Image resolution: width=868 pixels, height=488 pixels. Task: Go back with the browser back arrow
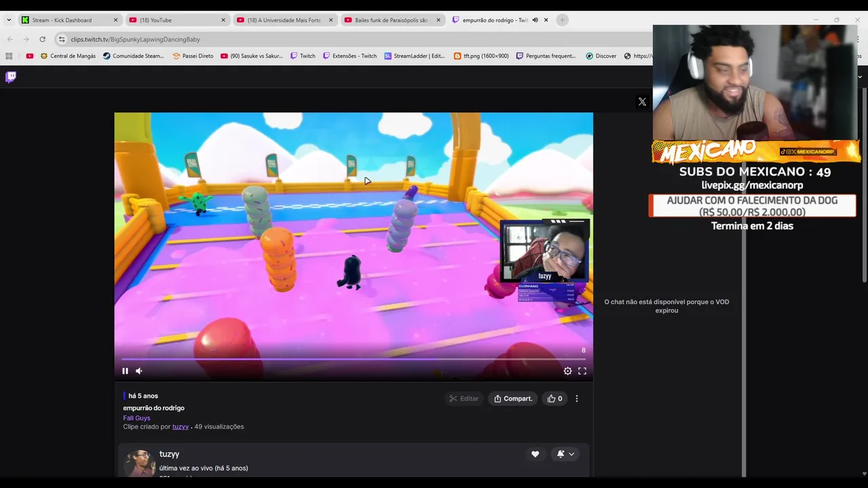click(x=9, y=39)
